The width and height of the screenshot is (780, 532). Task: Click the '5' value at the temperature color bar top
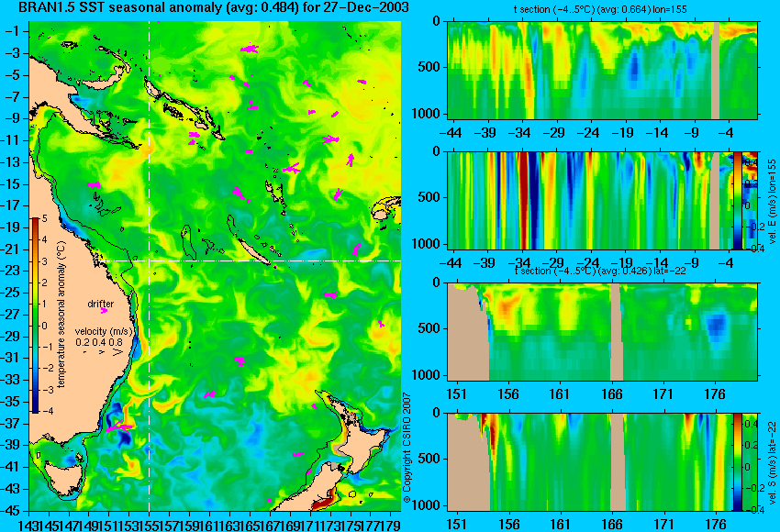tap(45, 218)
